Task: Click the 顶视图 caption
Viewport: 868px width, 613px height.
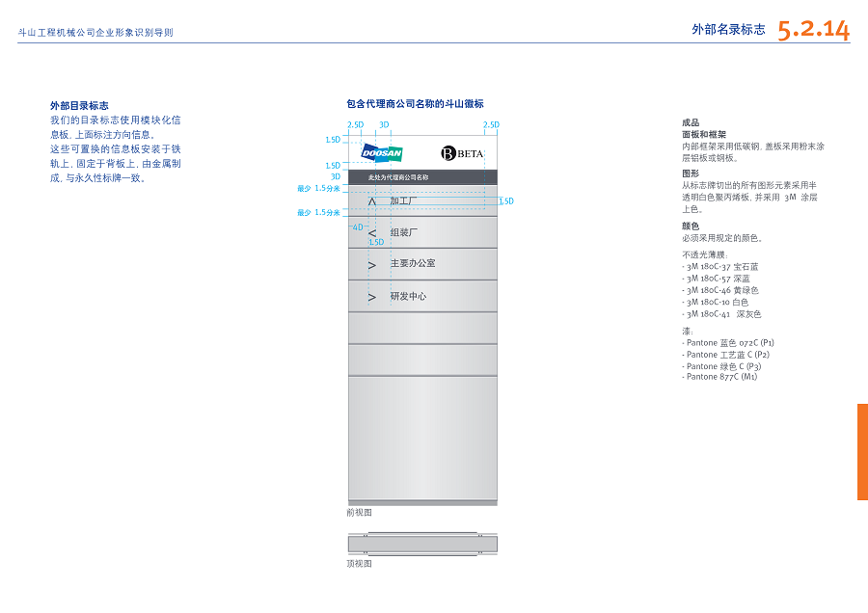Action: 360,563
